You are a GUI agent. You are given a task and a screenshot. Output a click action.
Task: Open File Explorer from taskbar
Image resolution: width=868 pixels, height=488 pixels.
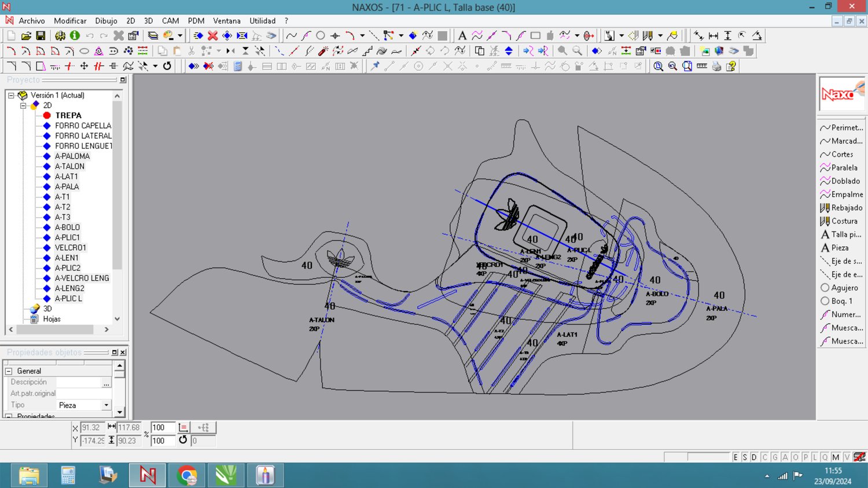tap(29, 475)
